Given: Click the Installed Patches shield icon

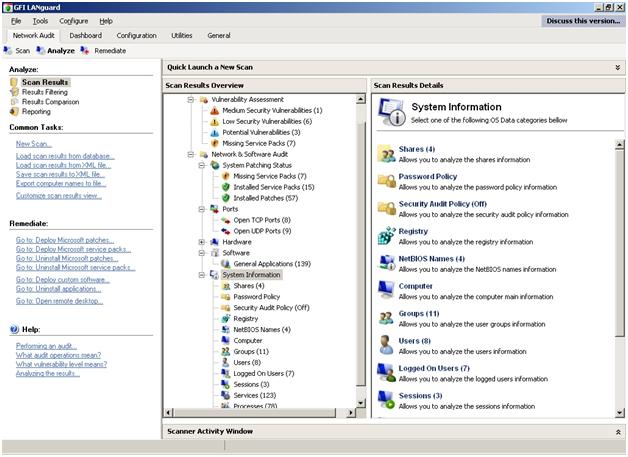Looking at the screenshot, I should click(226, 198).
